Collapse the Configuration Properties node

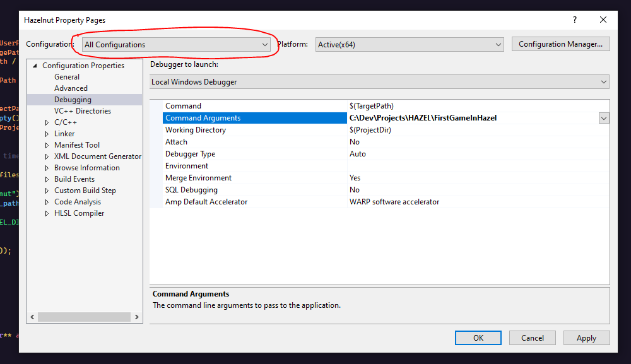[35, 66]
